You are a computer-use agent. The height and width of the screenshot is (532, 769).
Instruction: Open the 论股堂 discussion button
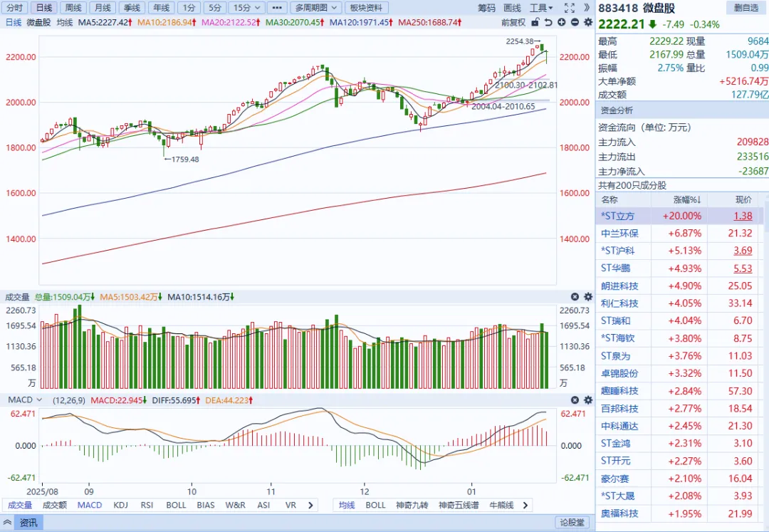(572, 523)
